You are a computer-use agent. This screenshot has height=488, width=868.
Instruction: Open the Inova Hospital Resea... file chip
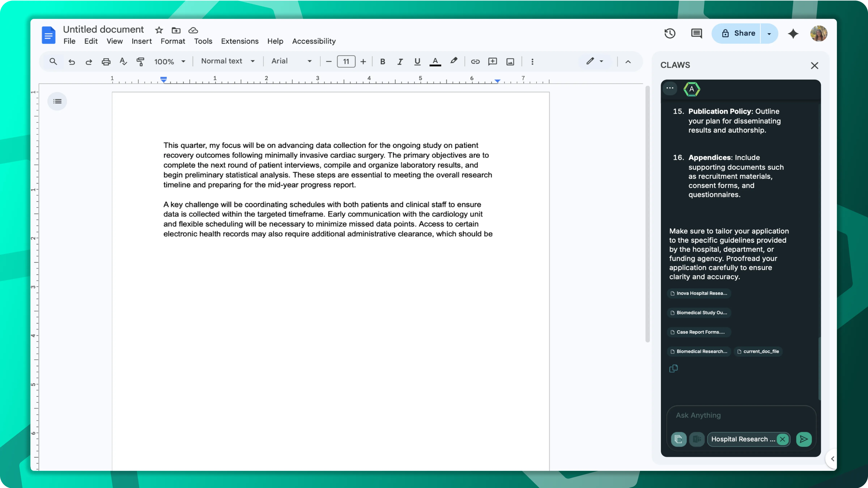699,293
